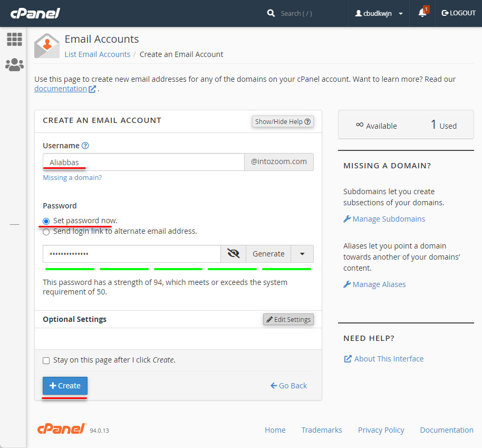Open Manage Aliases link

374,284
